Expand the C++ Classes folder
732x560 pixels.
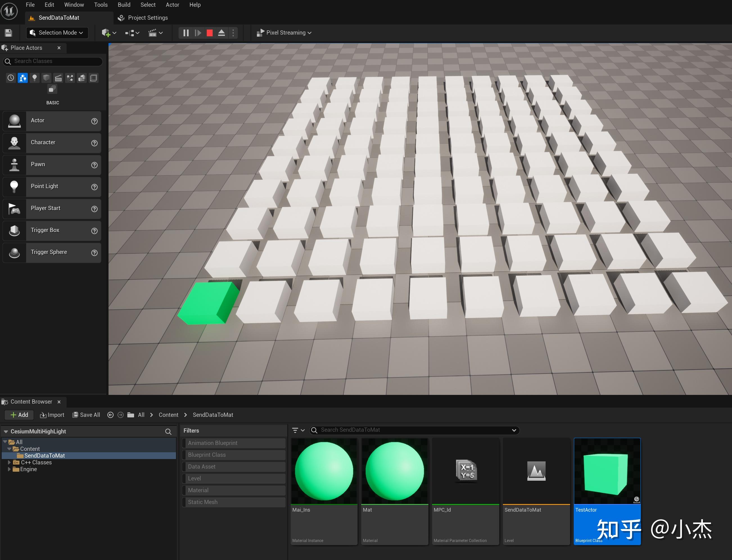tap(10, 462)
